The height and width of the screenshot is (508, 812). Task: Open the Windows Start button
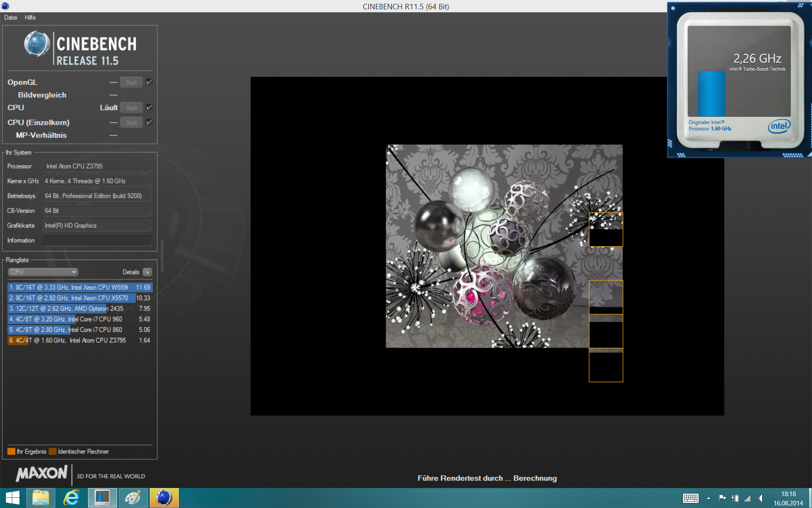click(x=12, y=498)
